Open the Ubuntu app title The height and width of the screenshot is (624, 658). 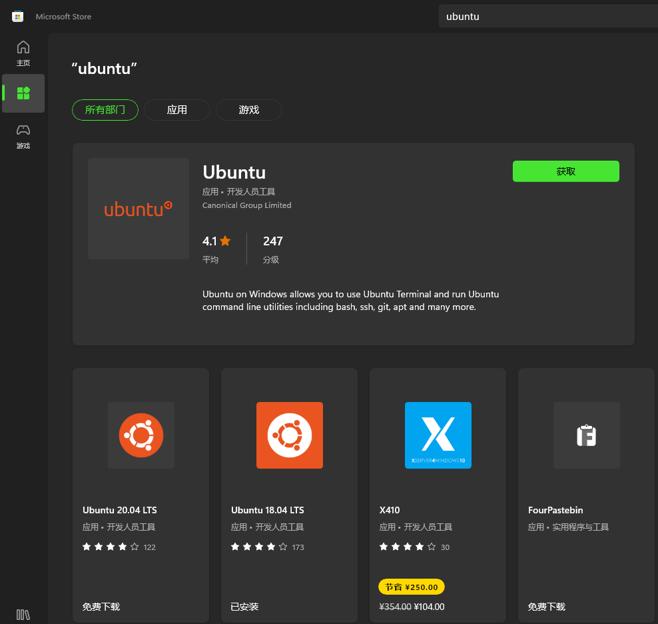tap(234, 172)
